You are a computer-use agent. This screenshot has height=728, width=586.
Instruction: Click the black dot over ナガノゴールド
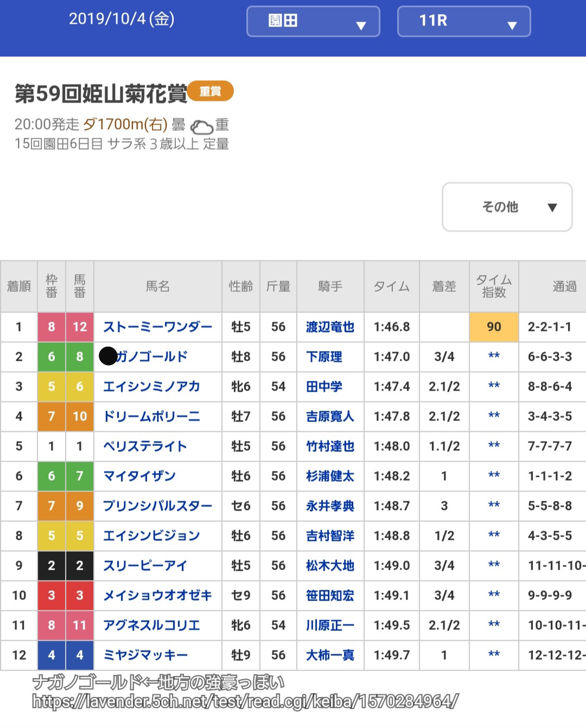[x=109, y=356]
